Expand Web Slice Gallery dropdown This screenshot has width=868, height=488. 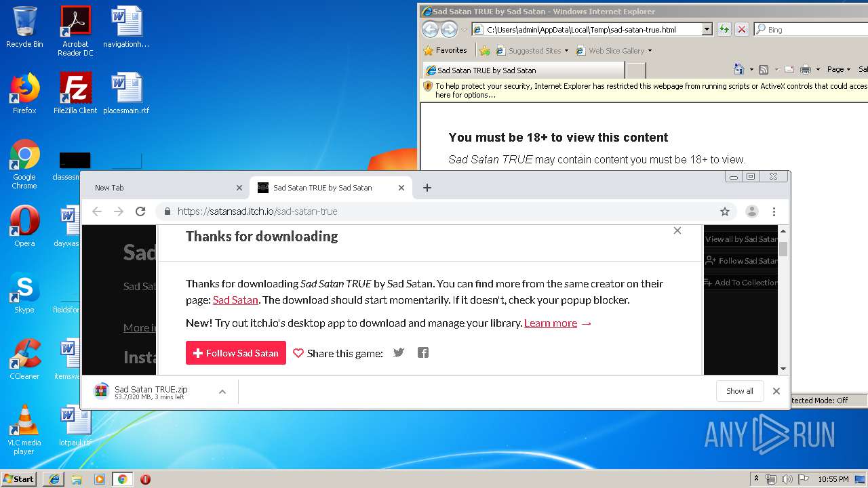point(650,51)
